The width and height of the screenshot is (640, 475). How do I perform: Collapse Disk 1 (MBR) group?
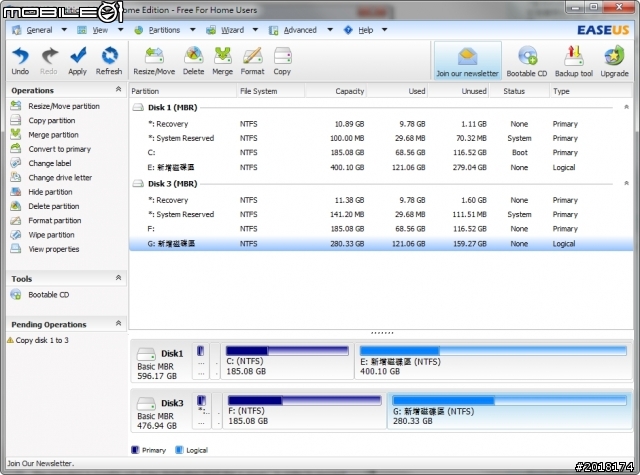point(626,107)
